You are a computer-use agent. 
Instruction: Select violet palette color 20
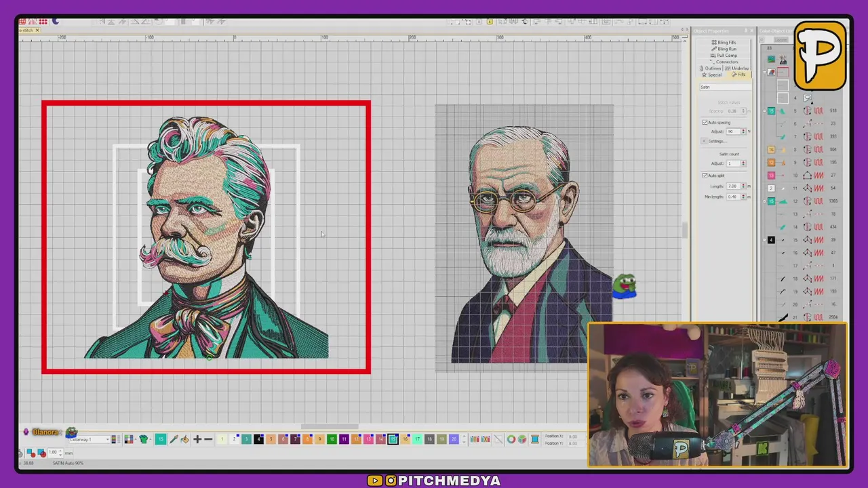click(454, 439)
